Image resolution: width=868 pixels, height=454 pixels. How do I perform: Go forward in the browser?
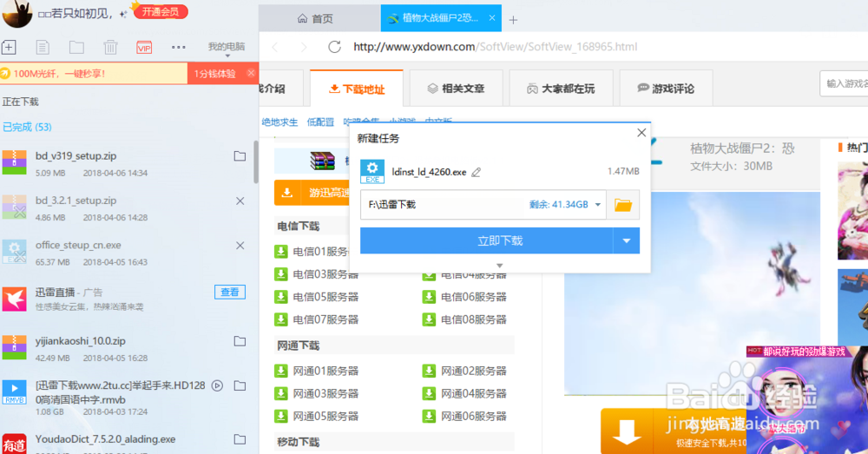(303, 47)
